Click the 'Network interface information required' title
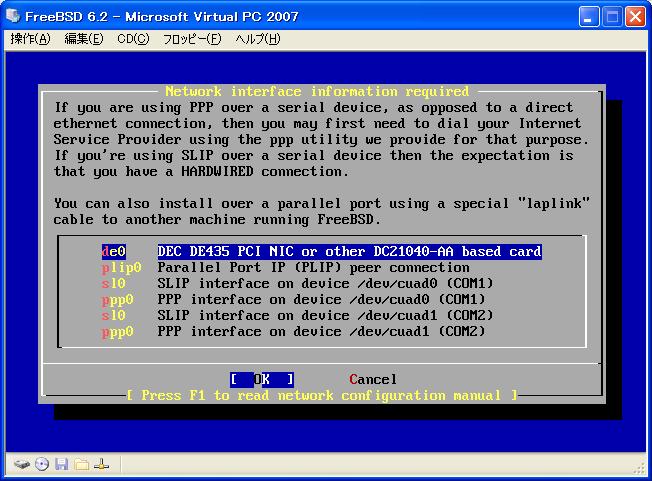Screen dimensions: 652x481 [x=317, y=91]
